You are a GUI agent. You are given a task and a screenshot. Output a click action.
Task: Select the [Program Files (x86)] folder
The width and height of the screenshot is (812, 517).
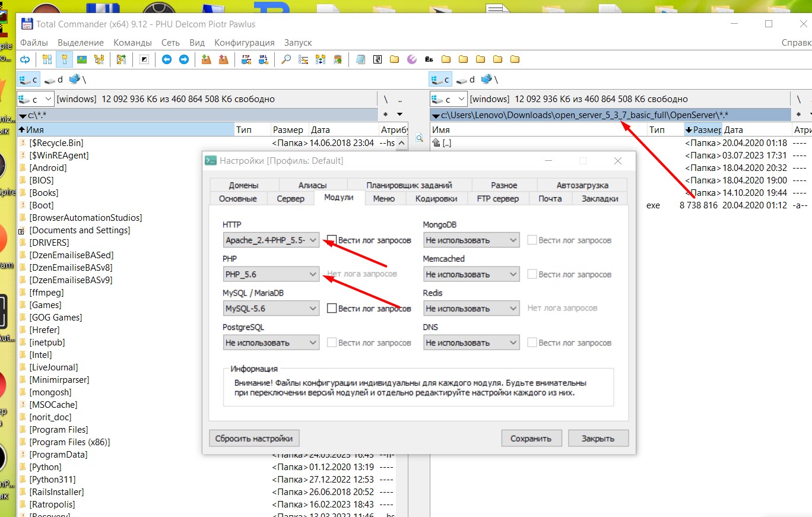click(69, 442)
